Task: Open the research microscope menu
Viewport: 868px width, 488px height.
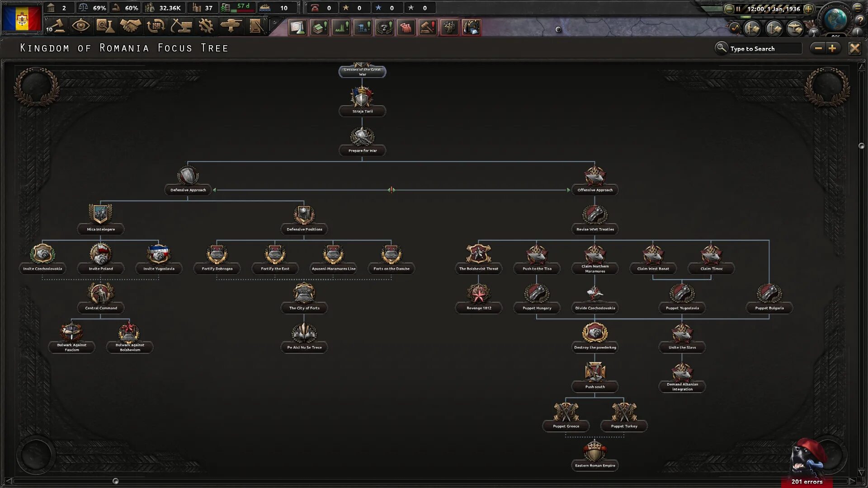Action: pos(105,26)
